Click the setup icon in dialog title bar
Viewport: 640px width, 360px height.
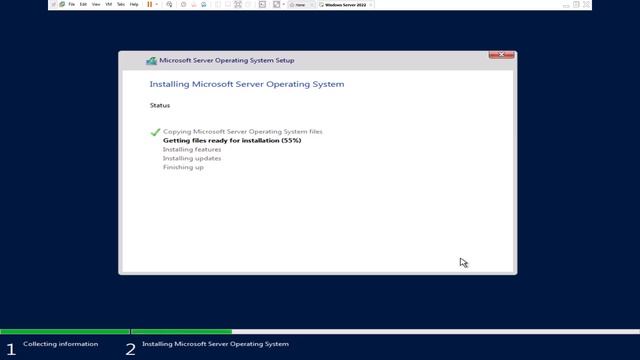point(151,60)
